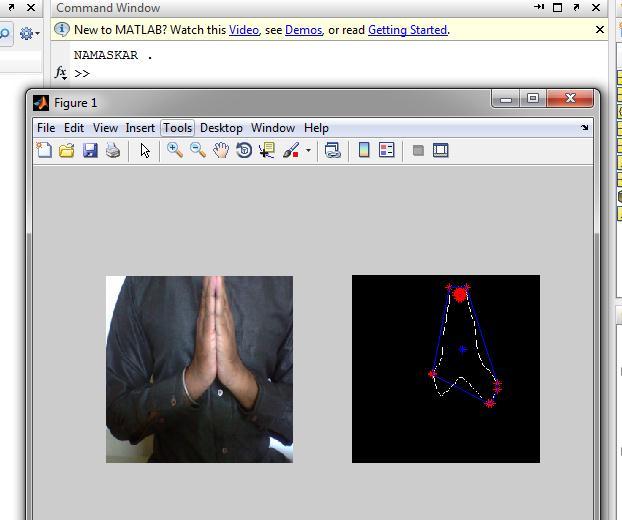This screenshot has width=622, height=520.
Task: Open the View menu in Figure 1
Action: point(105,128)
